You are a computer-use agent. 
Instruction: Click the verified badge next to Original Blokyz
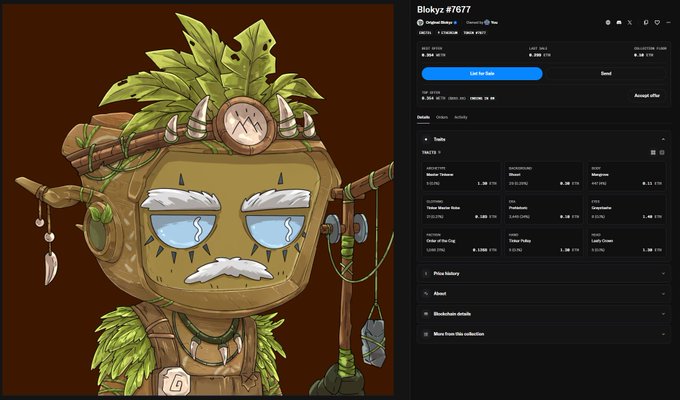(x=455, y=23)
